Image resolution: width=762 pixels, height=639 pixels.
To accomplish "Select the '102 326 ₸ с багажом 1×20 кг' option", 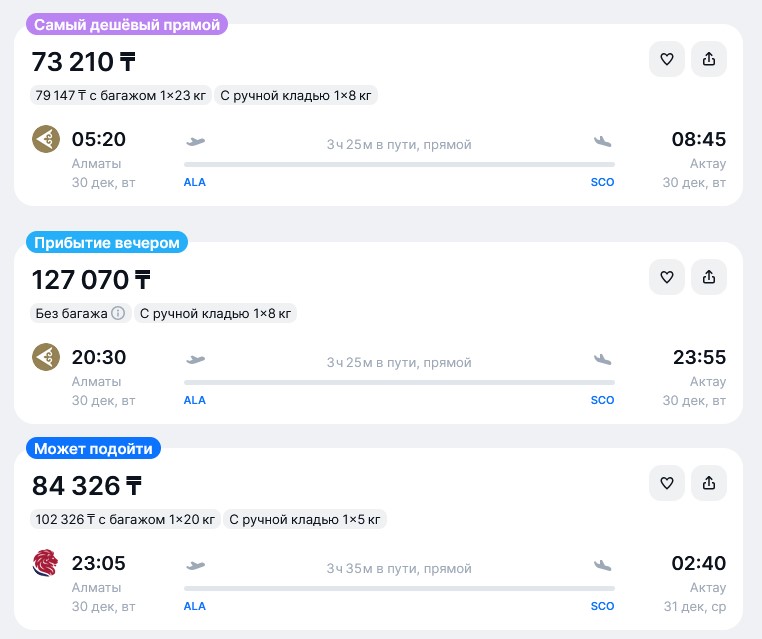I will point(125,519).
